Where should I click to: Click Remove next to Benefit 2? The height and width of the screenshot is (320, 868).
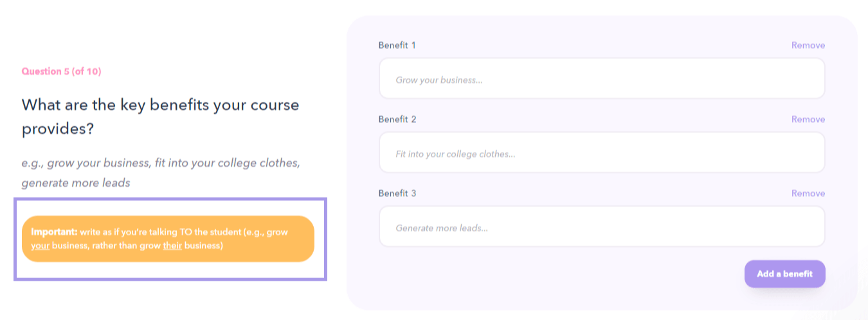(x=808, y=119)
